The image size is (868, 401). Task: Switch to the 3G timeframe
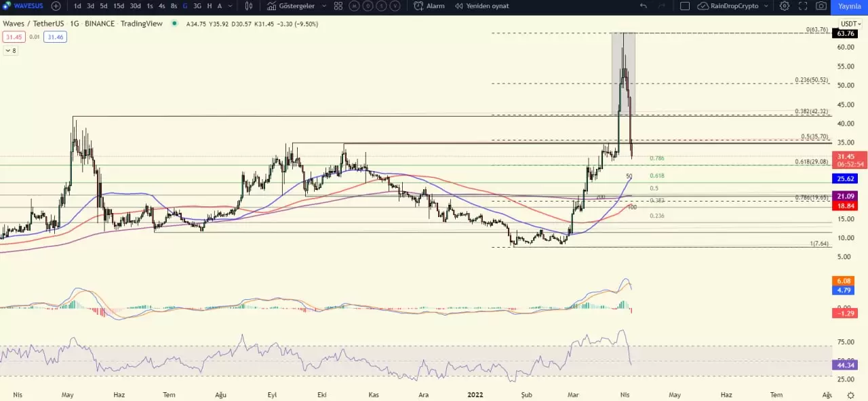(197, 6)
